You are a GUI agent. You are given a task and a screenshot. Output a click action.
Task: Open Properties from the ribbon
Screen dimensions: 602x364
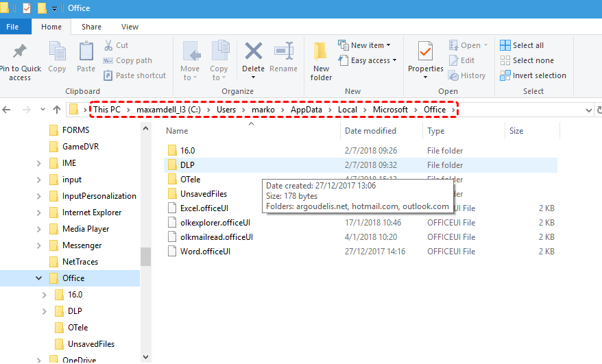[x=426, y=52]
